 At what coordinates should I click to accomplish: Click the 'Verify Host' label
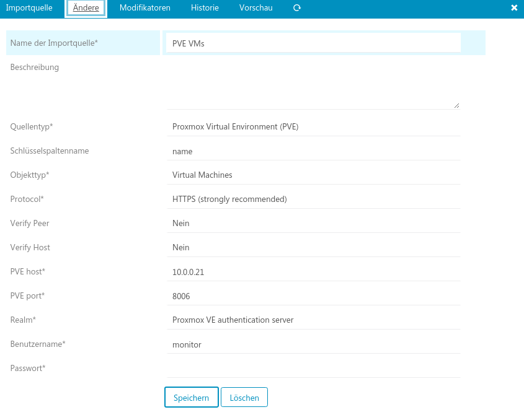tap(30, 247)
